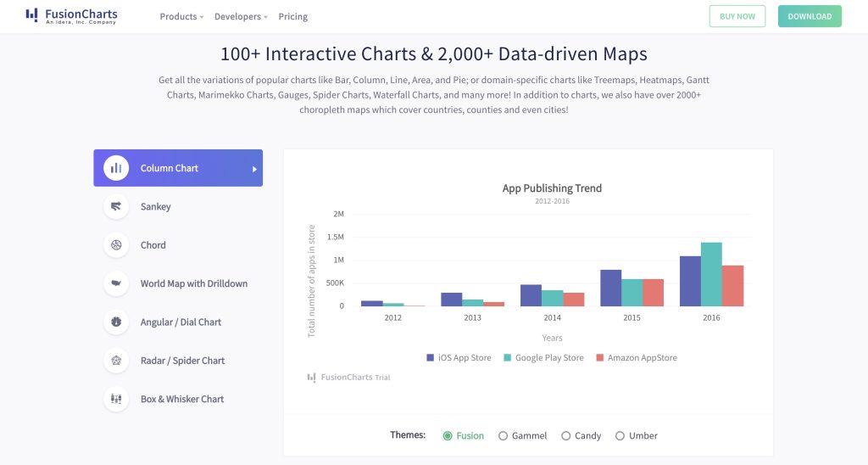Click the Column Chart arrow indicator

(254, 169)
